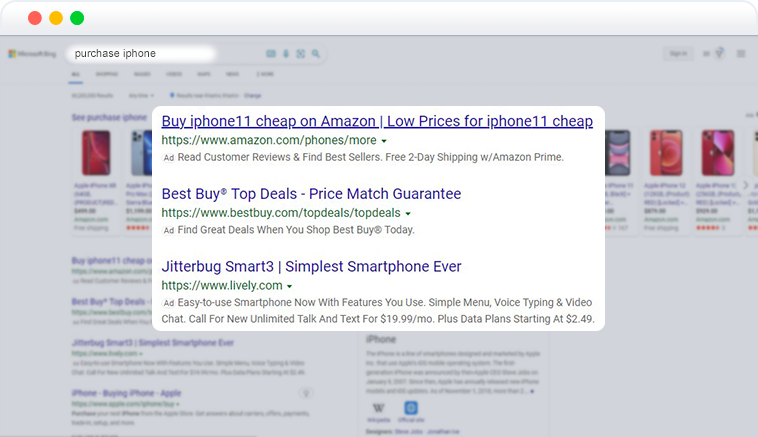758x437 pixels.
Task: Click the keyboard icon in search box
Action: pos(271,54)
